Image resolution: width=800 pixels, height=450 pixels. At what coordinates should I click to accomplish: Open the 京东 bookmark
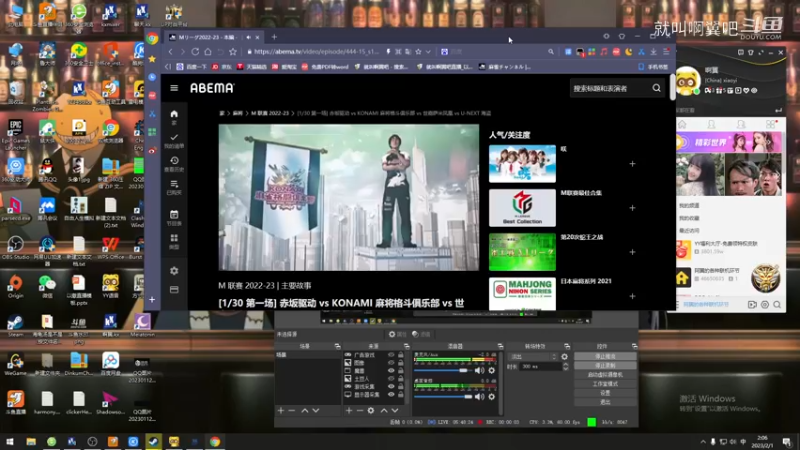point(222,67)
